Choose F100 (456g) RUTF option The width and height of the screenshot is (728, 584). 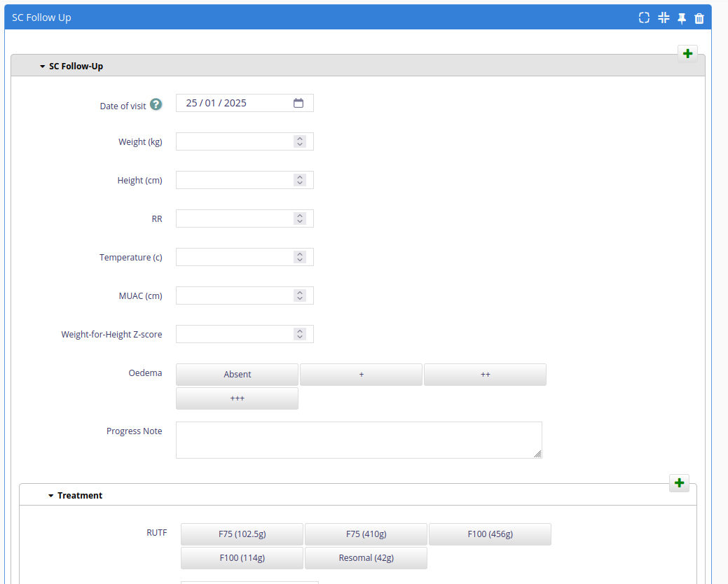(490, 534)
